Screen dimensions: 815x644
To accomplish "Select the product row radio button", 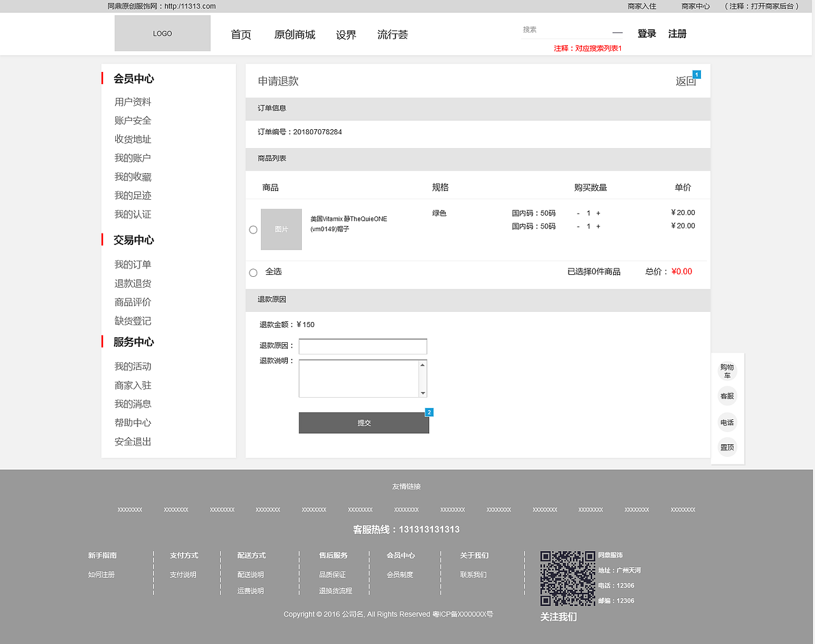I will pyautogui.click(x=253, y=230).
